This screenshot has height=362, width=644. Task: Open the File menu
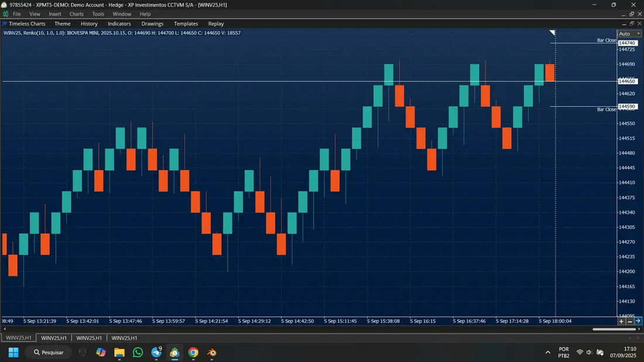click(17, 14)
